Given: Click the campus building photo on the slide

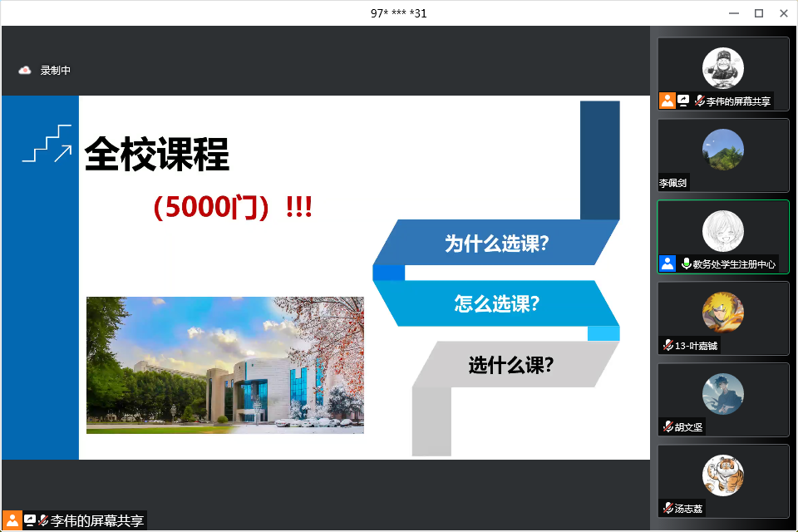Looking at the screenshot, I should point(224,365).
